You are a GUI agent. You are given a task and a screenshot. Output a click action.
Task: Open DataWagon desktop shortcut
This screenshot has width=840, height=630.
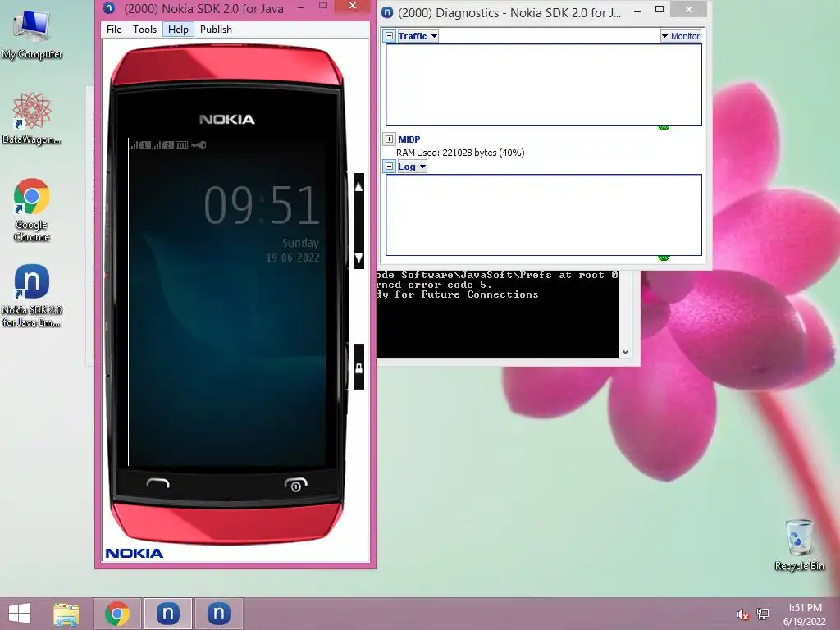point(32,118)
